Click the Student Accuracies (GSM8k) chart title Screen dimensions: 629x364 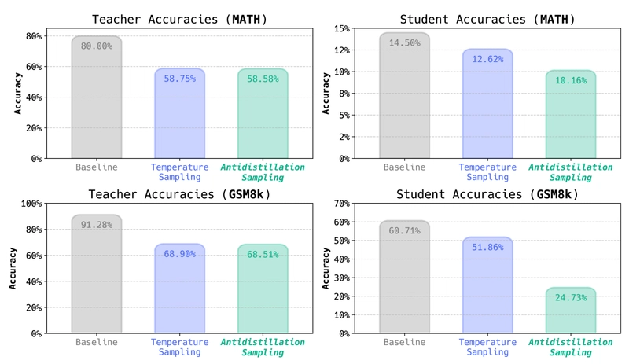pos(487,194)
